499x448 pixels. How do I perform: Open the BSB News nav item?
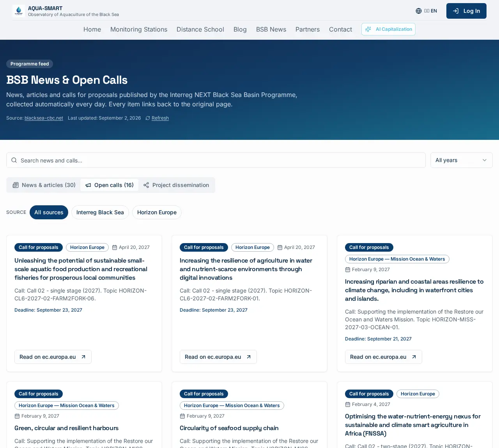[271, 29]
